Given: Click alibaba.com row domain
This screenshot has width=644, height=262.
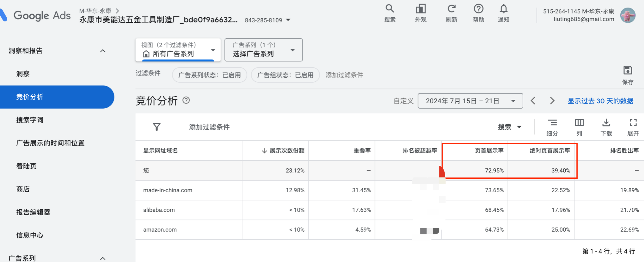Looking at the screenshot, I should click(x=159, y=210).
